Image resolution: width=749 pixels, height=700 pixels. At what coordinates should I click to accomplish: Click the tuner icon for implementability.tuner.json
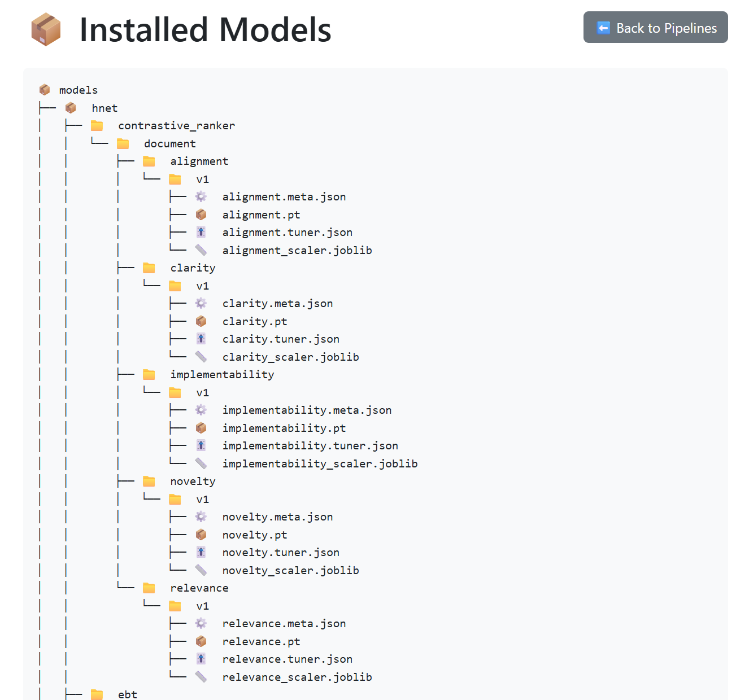pyautogui.click(x=201, y=445)
